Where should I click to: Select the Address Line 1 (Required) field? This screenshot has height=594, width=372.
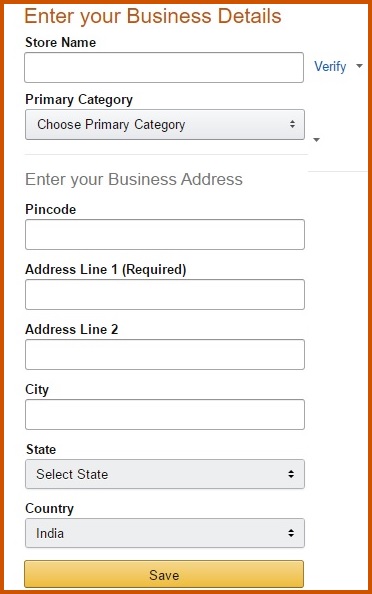(x=165, y=295)
